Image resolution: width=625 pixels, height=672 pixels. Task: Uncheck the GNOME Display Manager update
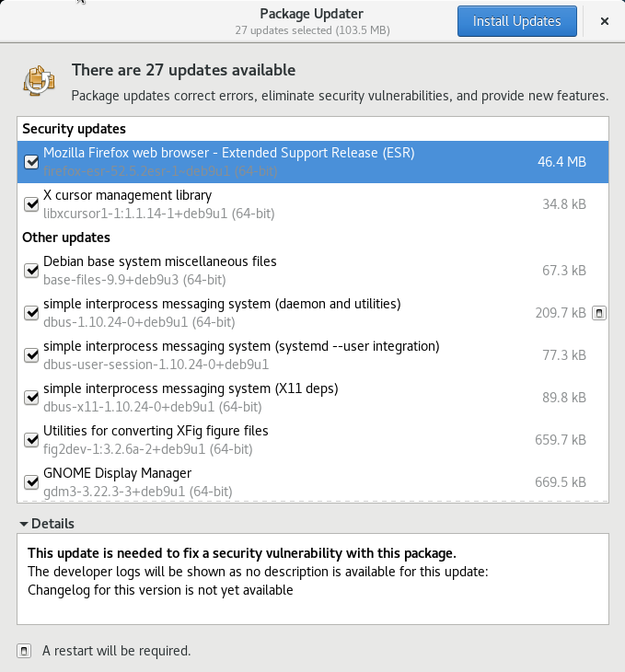tap(31, 482)
